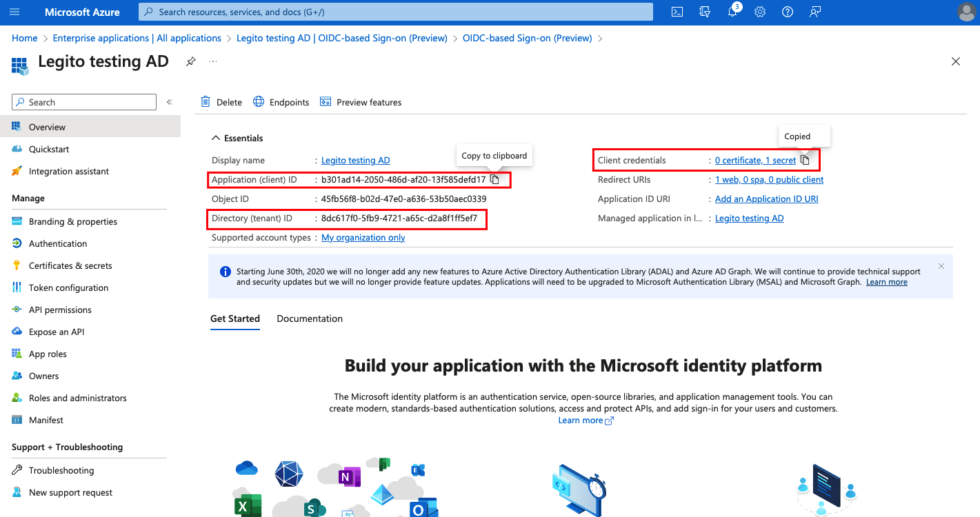Select the Directory (tenant) ID value
Image resolution: width=980 pixels, height=517 pixels.
(x=399, y=219)
